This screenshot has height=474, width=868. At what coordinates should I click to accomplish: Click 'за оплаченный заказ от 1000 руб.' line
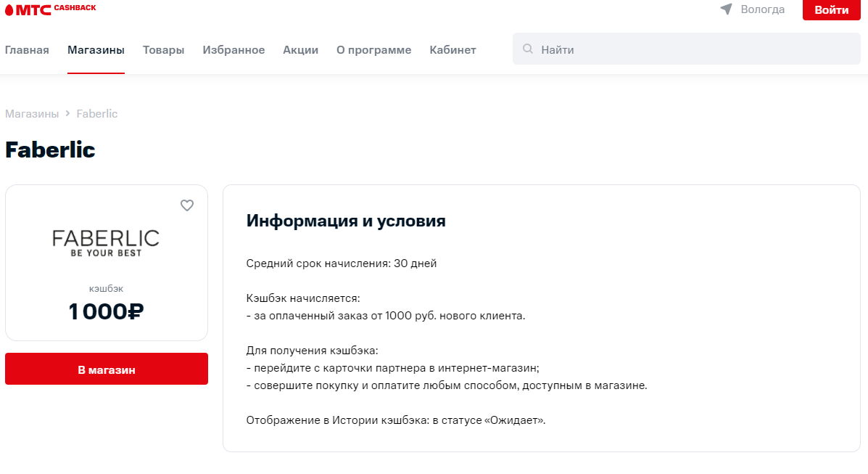click(x=386, y=316)
